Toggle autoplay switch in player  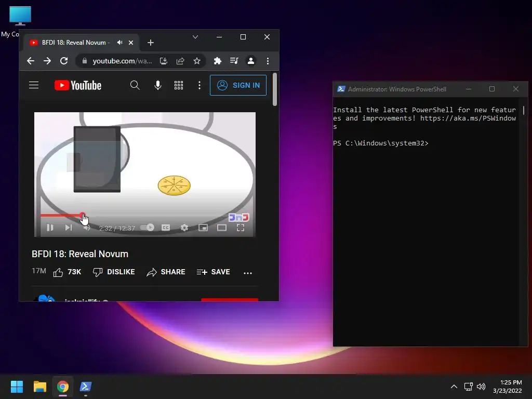coord(147,228)
